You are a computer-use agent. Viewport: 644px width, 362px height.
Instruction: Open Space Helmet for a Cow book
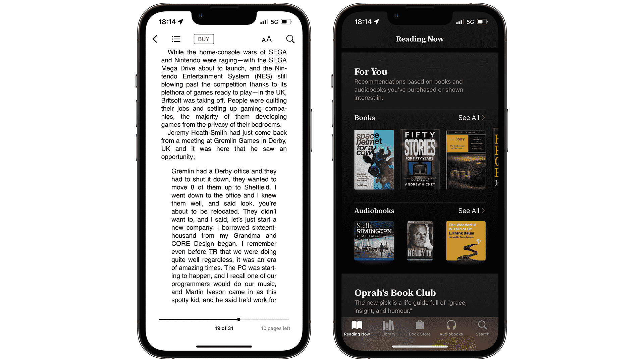[x=373, y=160]
